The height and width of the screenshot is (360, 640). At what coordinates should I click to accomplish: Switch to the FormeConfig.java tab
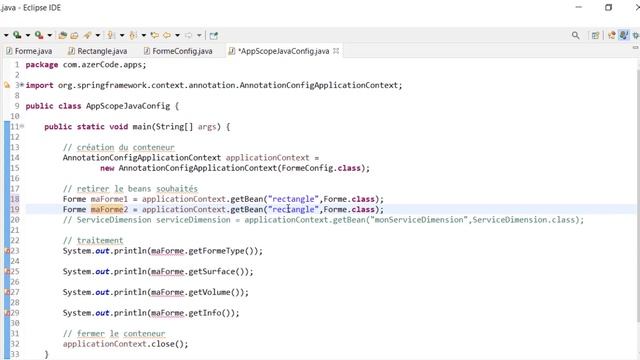coord(178,51)
